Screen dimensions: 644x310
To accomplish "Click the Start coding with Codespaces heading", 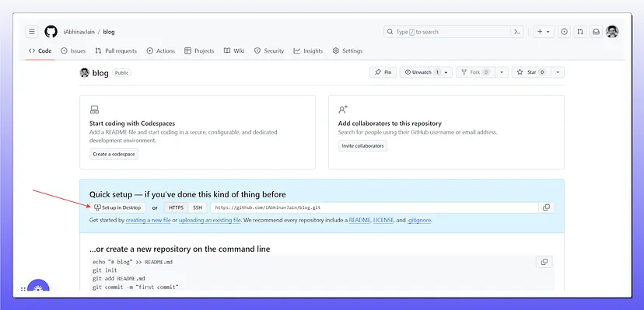I will click(132, 124).
